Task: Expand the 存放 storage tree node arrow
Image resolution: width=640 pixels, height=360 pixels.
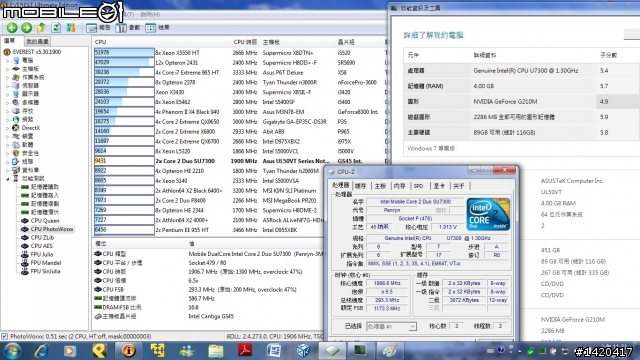Action: pos(7,111)
